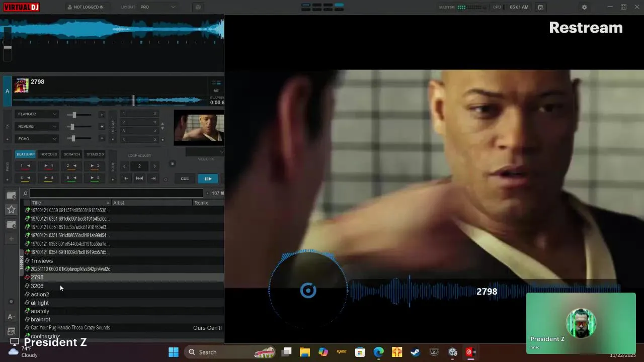Toggle MT master tempo
Viewport: 644px width, 362px height.
(x=216, y=91)
